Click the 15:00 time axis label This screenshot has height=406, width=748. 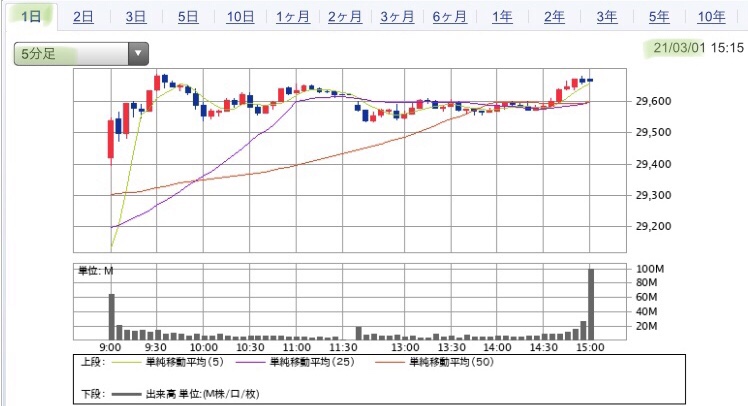coord(590,347)
